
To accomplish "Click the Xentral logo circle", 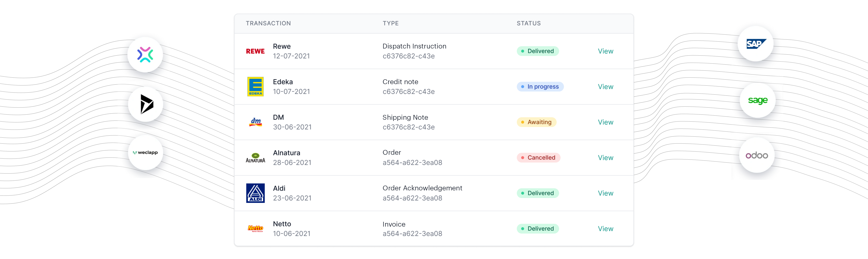I will pos(145,55).
